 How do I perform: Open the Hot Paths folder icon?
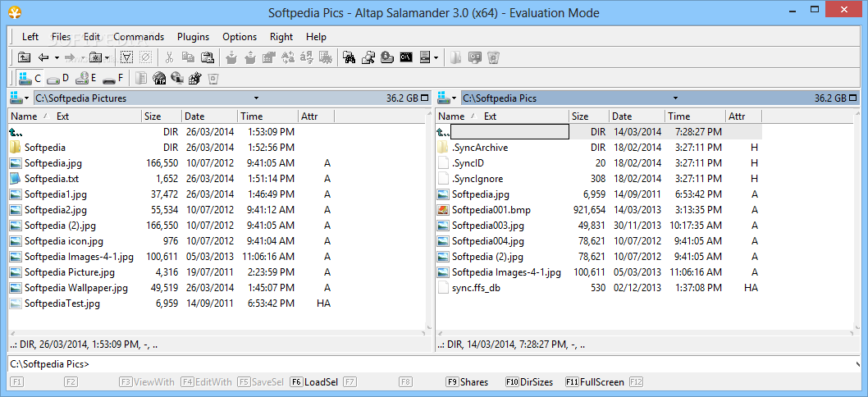pyautogui.click(x=95, y=57)
